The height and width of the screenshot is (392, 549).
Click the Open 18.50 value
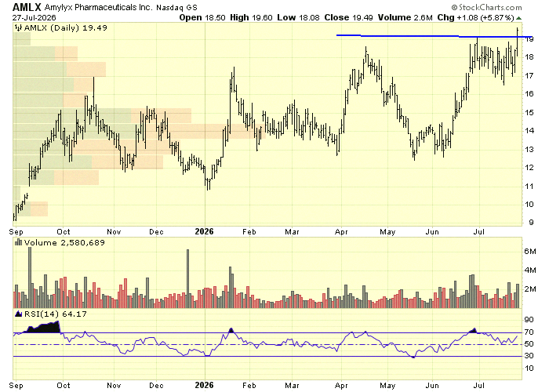pos(202,17)
